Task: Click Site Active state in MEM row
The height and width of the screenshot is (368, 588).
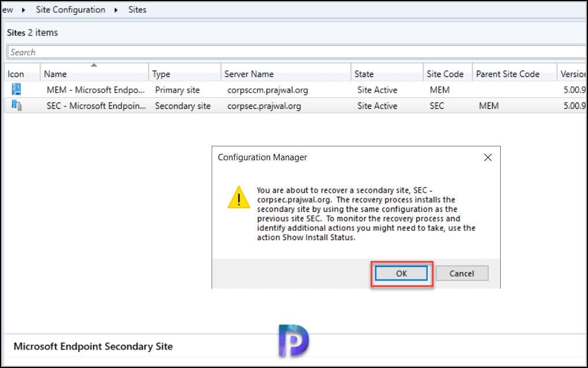Action: (377, 90)
